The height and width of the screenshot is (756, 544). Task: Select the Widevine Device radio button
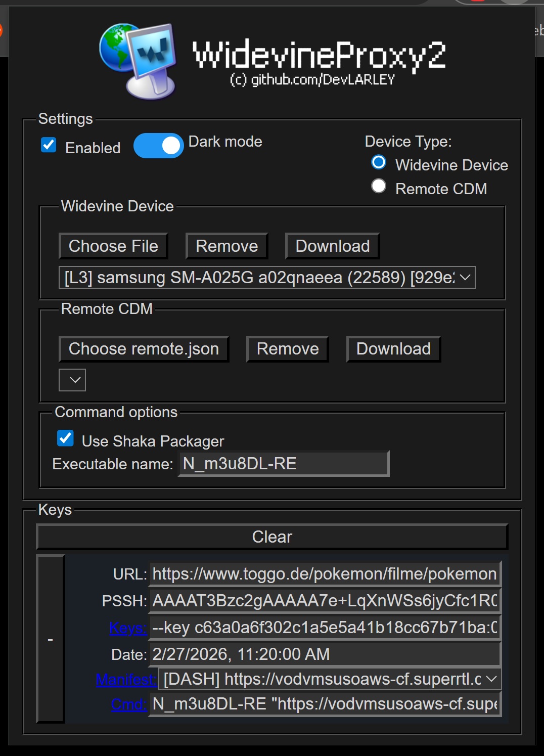pos(379,162)
